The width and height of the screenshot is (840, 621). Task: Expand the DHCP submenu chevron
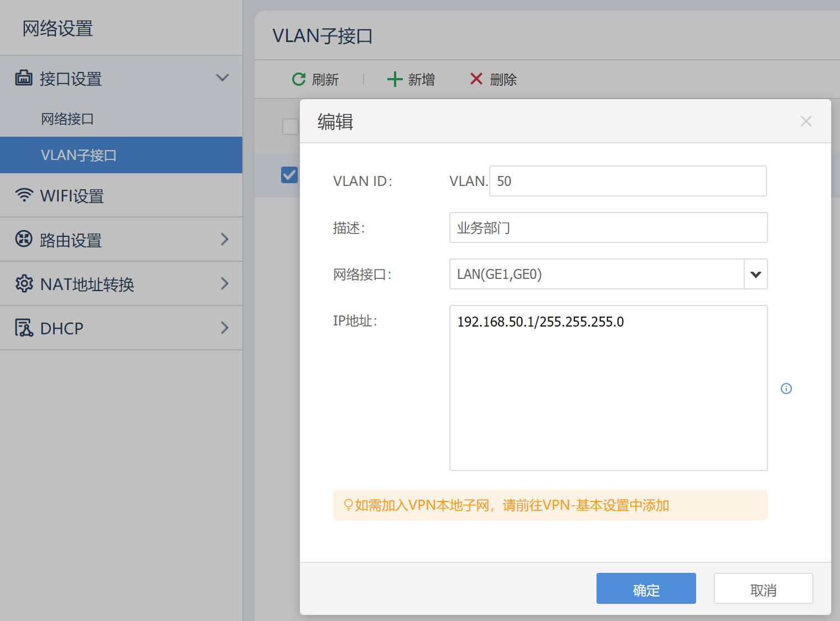224,328
